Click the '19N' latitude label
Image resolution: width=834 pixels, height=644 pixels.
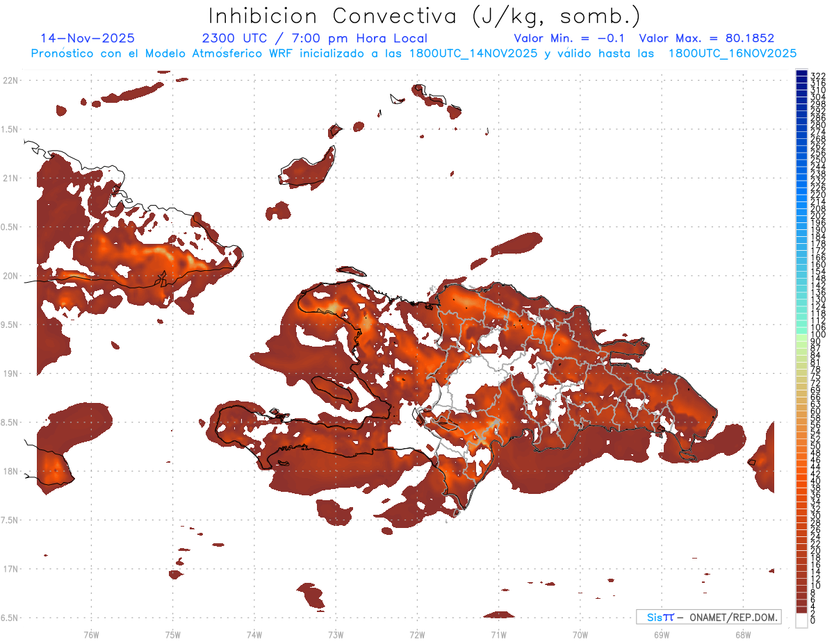click(10, 374)
